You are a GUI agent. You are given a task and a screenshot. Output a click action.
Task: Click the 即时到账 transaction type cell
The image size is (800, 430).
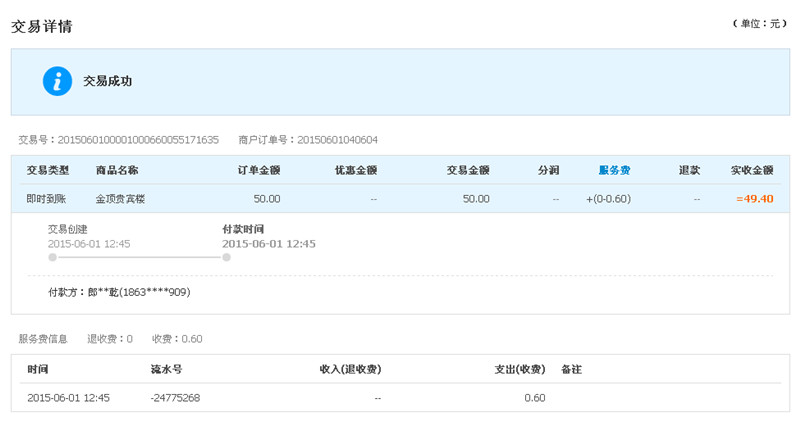tap(46, 199)
